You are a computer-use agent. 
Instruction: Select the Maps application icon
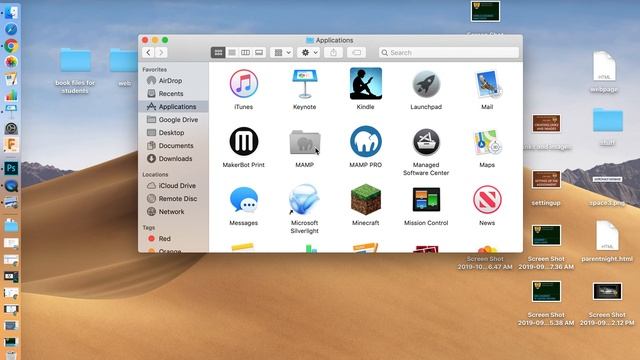[487, 142]
